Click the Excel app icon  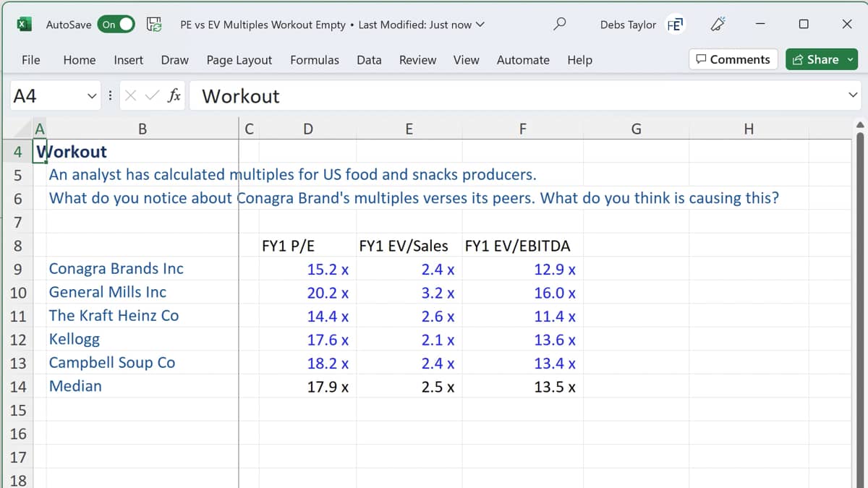(x=24, y=24)
